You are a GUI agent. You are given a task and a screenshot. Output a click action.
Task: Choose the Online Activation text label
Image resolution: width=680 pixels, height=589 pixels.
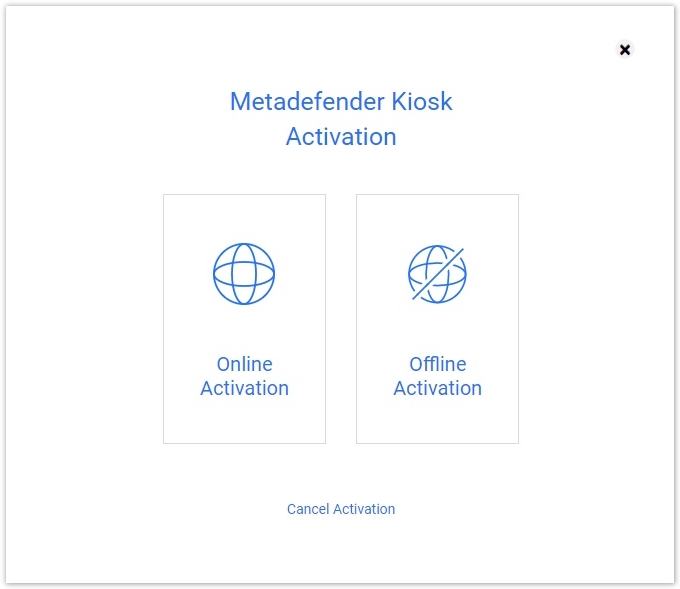[245, 376]
